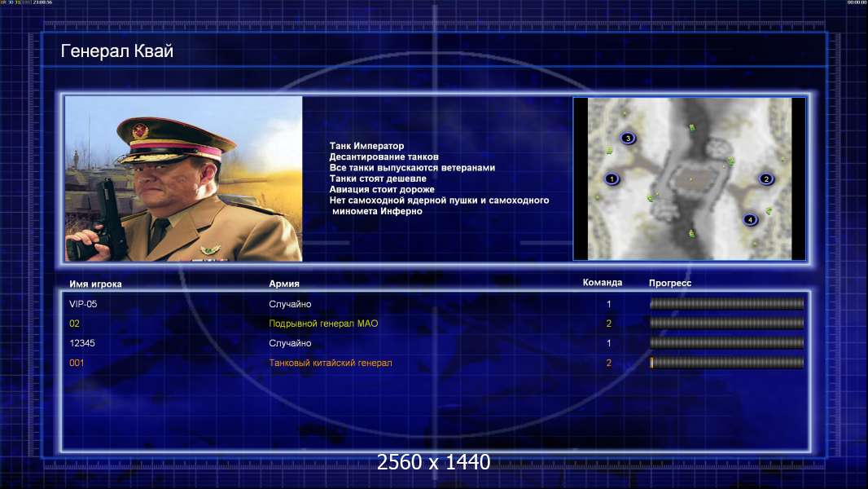
Task: Click team number for player 02
Action: point(608,324)
